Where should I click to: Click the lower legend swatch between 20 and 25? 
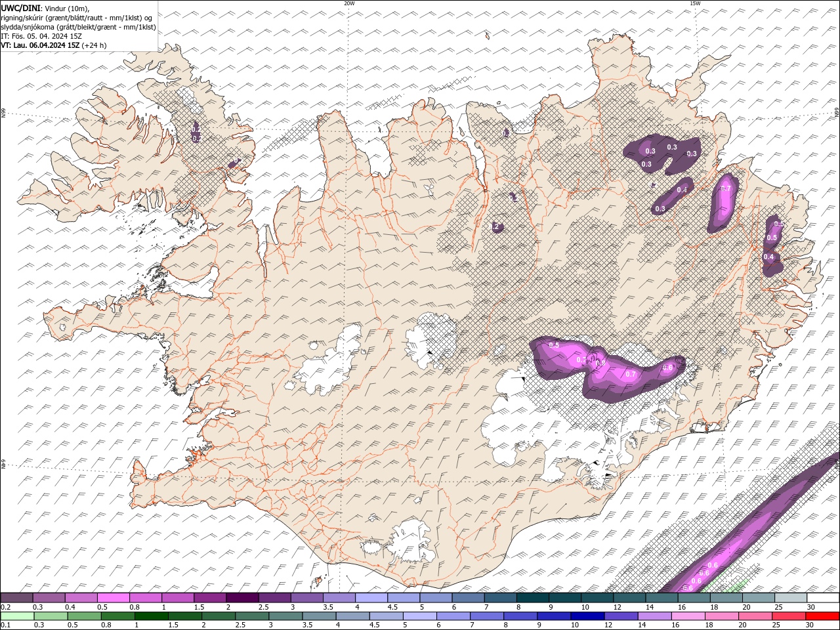pos(755,616)
